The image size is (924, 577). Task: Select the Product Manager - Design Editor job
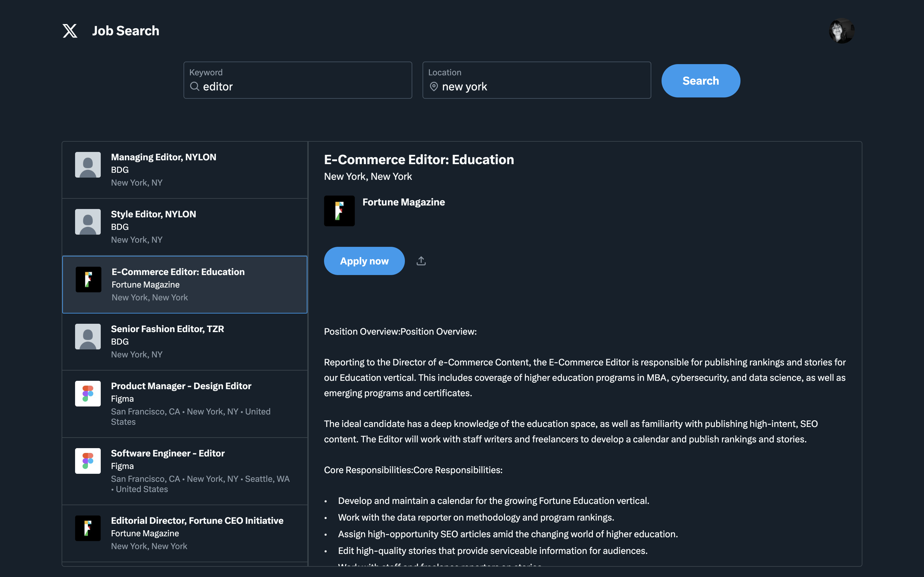(x=181, y=386)
